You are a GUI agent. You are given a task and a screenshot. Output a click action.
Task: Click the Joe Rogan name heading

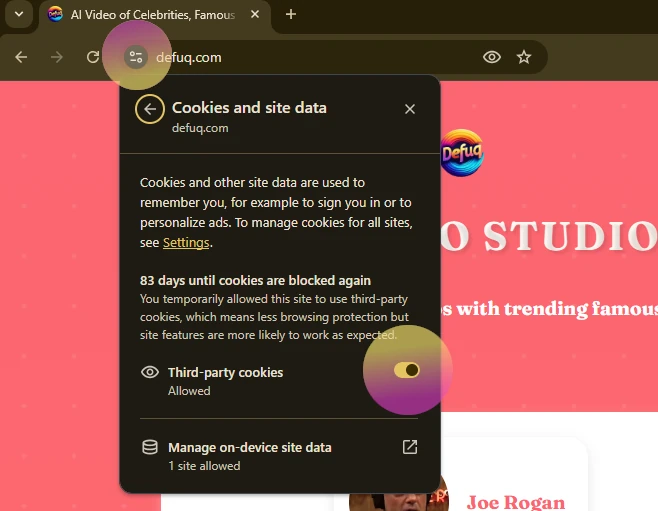[x=515, y=502]
